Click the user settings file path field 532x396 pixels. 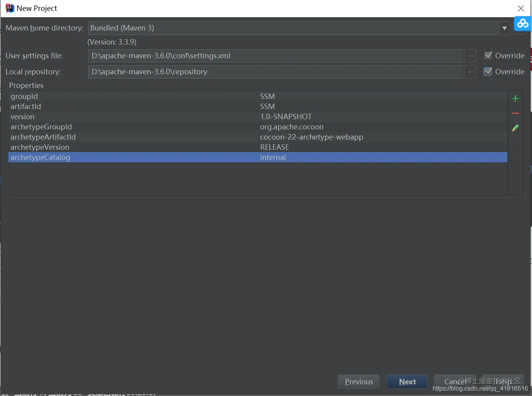(275, 56)
